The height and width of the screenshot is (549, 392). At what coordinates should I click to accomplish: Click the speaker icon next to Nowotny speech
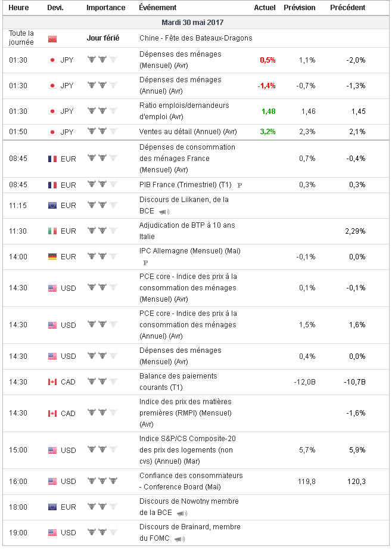tap(181, 513)
